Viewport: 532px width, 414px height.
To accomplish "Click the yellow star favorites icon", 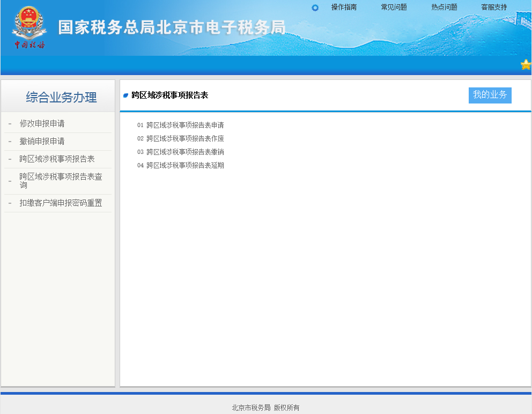I will point(526,64).
